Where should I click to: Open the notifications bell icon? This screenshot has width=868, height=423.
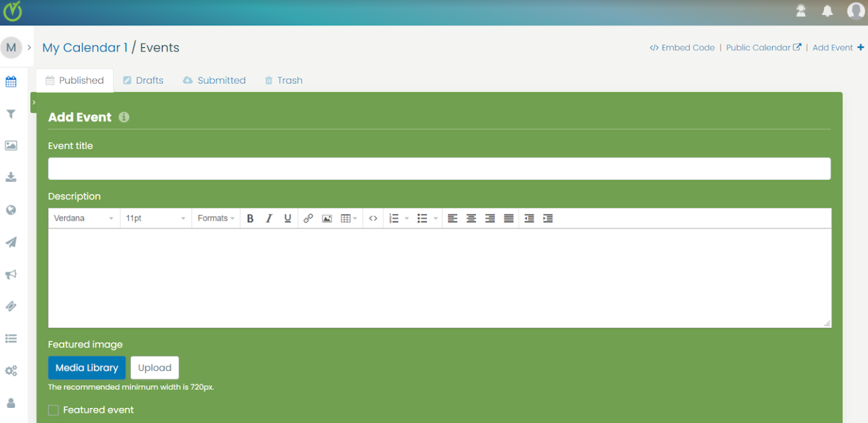[828, 11]
